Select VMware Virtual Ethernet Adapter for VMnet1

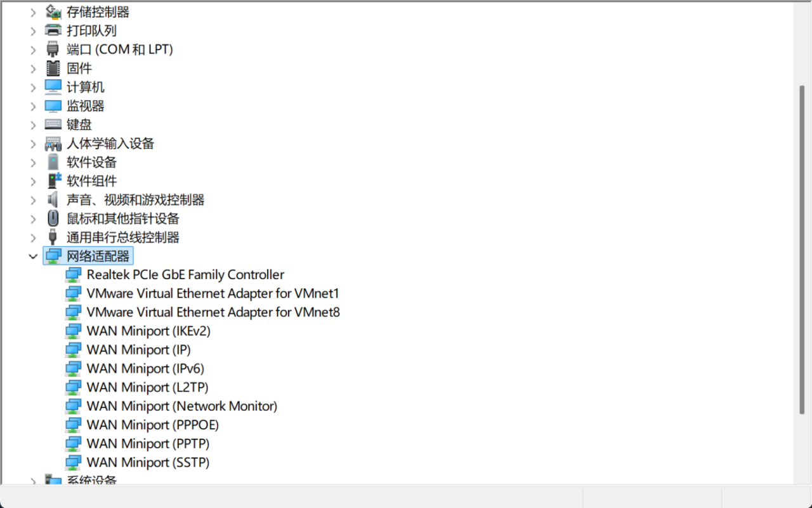213,294
